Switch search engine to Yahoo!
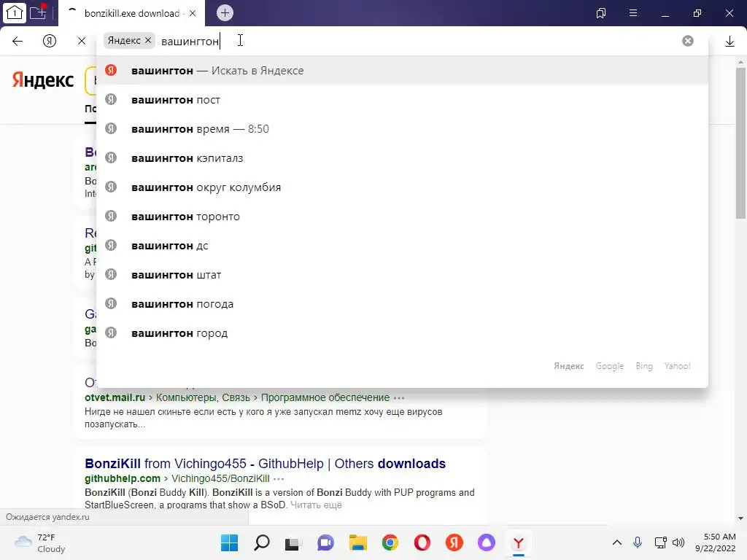 pyautogui.click(x=677, y=366)
